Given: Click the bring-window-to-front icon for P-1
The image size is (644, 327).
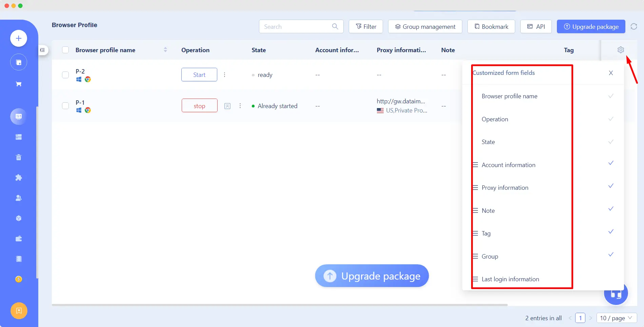Looking at the screenshot, I should pyautogui.click(x=227, y=106).
